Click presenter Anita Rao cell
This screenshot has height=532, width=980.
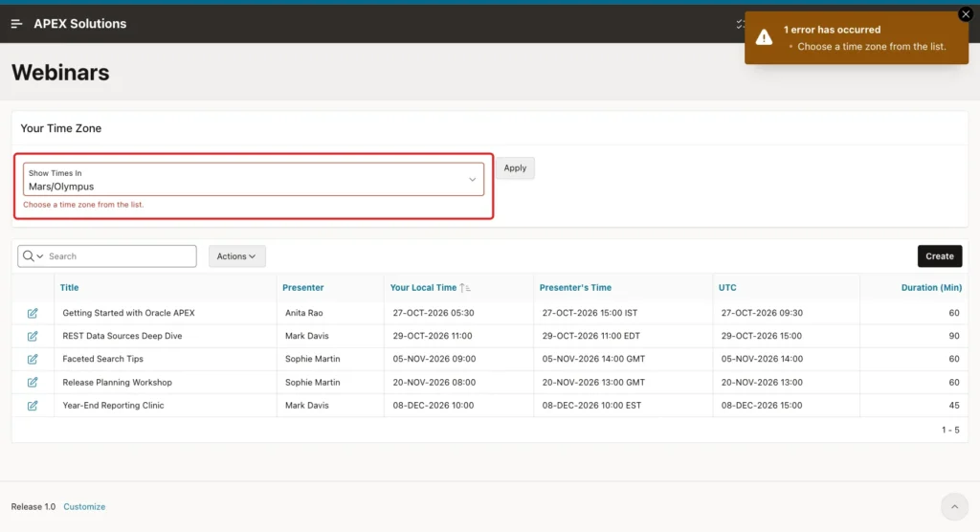[x=304, y=313]
